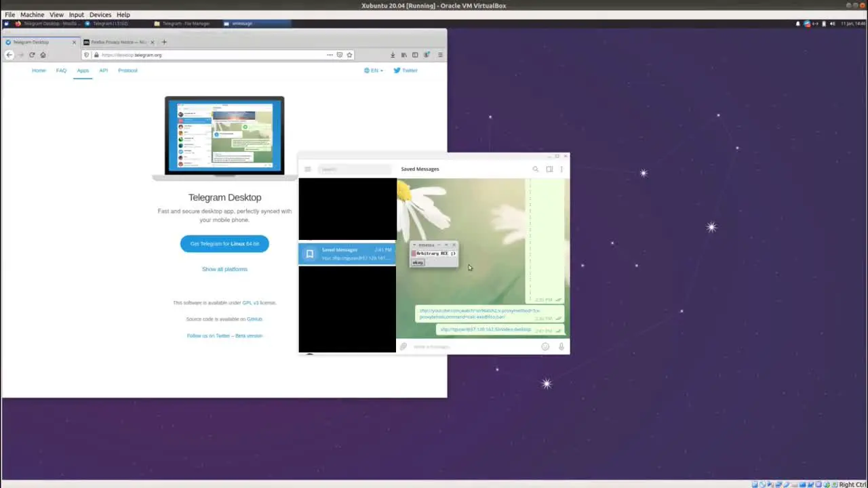Click the microphone voice message icon

pyautogui.click(x=561, y=346)
